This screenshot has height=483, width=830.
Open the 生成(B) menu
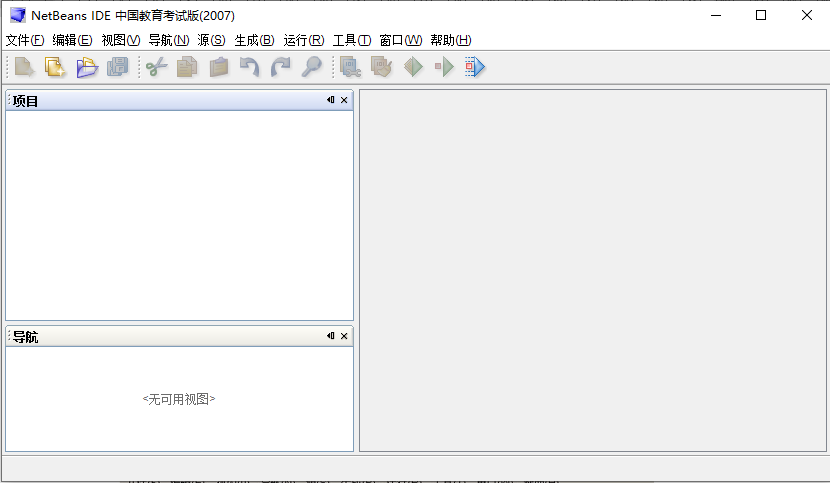[255, 40]
